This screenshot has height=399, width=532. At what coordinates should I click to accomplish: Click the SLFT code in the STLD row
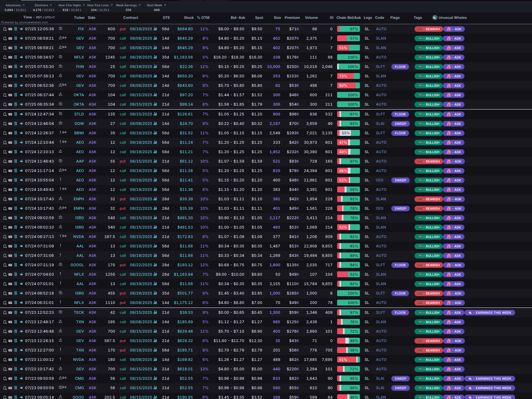click(380, 114)
